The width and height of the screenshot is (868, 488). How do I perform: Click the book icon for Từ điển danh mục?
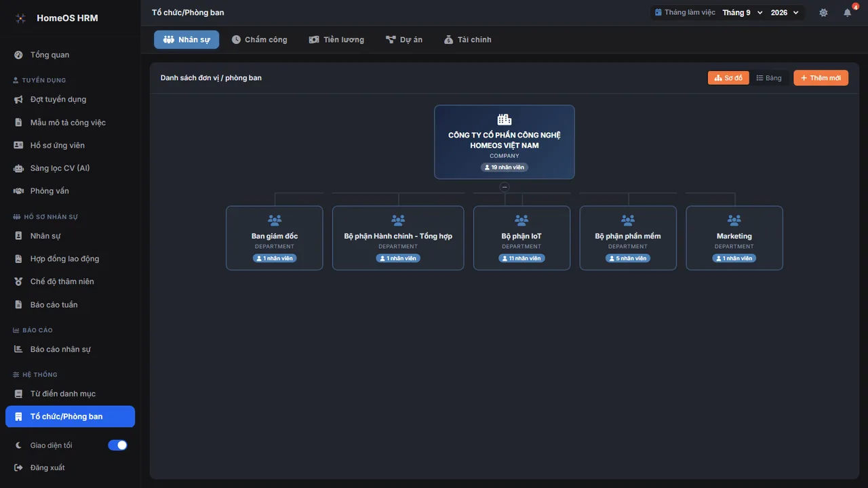tap(18, 394)
